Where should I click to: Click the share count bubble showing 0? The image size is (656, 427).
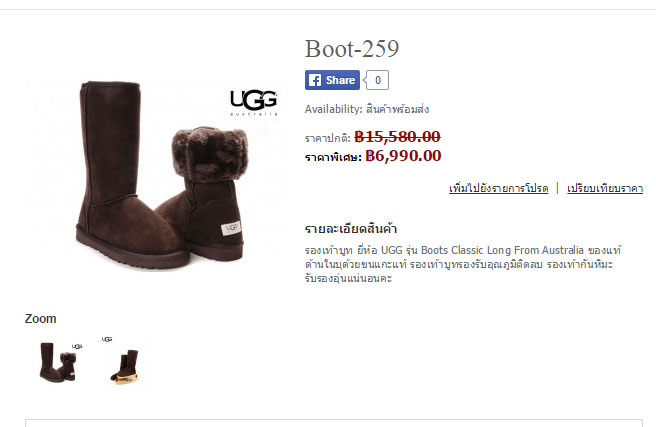coord(377,80)
